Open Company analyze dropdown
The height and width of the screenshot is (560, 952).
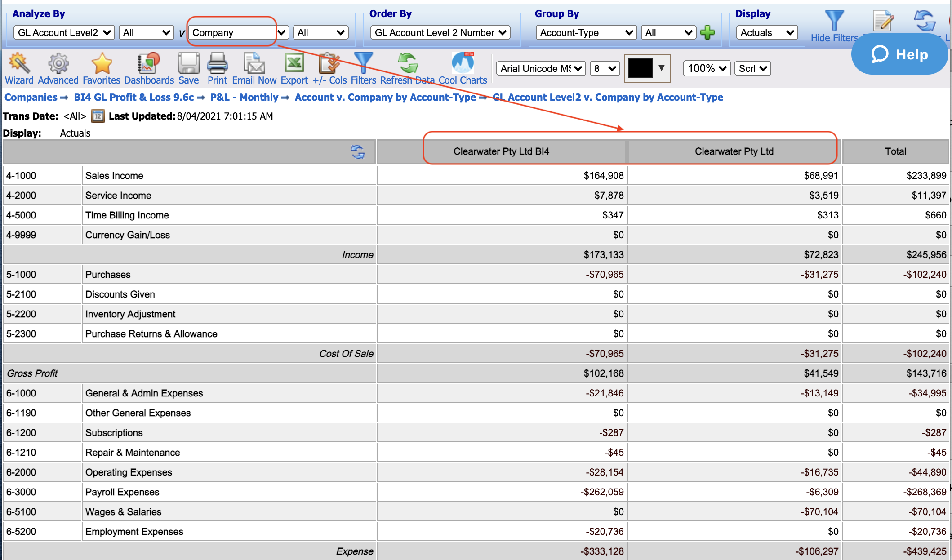(238, 32)
